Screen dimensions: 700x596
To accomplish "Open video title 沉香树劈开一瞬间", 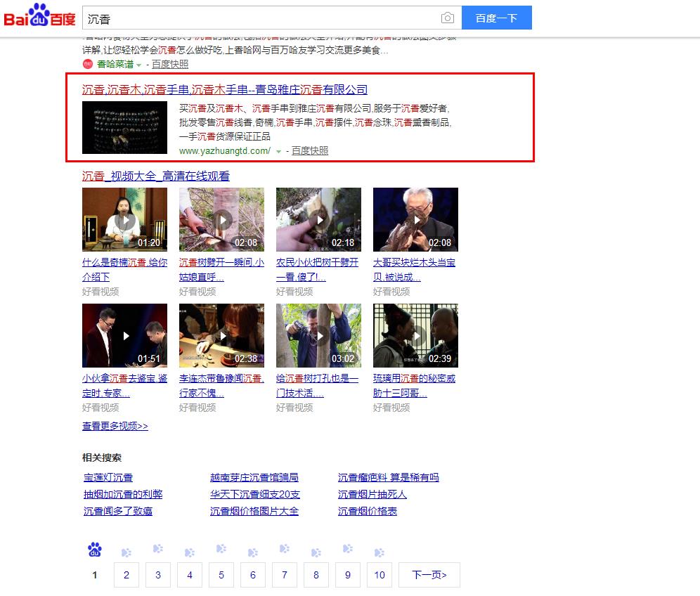I will (221, 270).
